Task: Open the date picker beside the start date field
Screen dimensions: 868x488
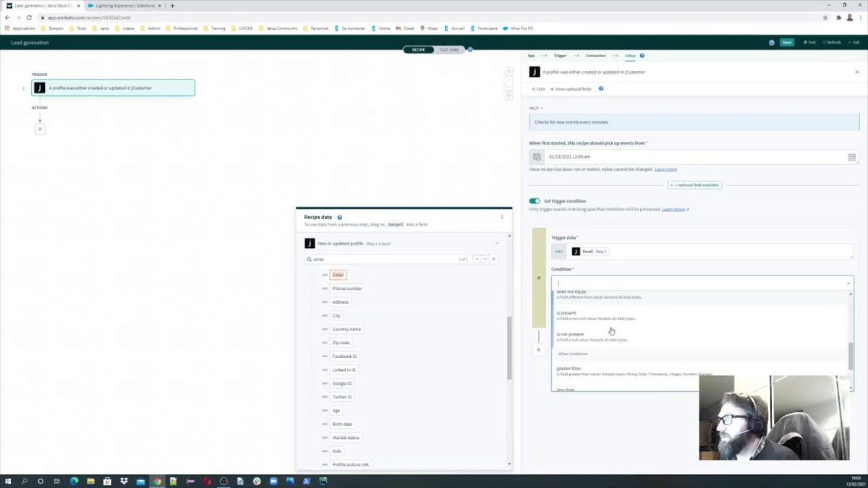Action: coord(851,157)
